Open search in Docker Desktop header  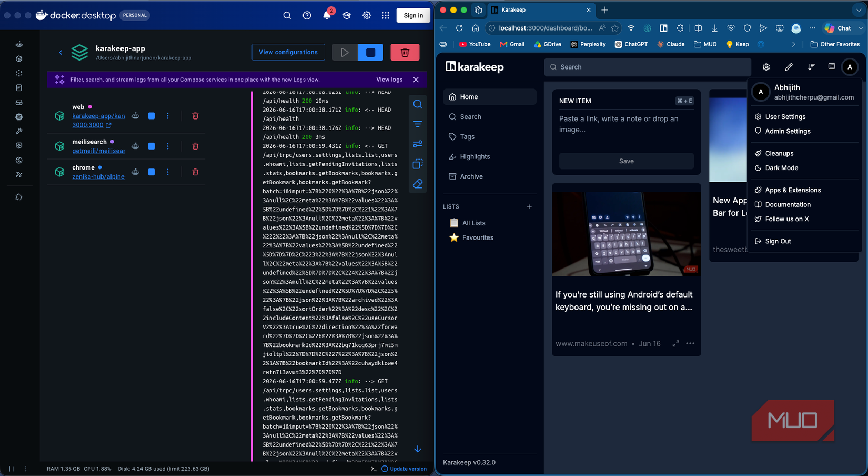coord(287,15)
